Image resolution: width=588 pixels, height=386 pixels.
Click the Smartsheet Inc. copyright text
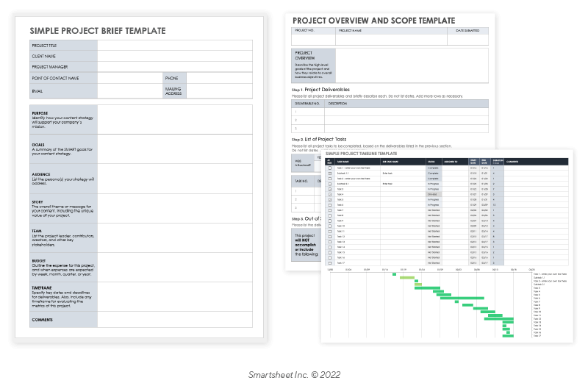pyautogui.click(x=294, y=375)
